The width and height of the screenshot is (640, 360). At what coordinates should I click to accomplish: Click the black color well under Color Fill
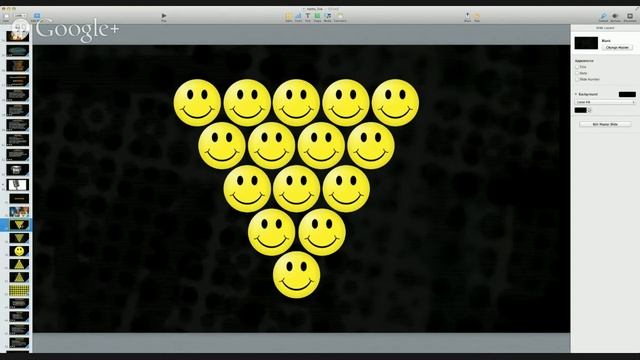click(580, 110)
